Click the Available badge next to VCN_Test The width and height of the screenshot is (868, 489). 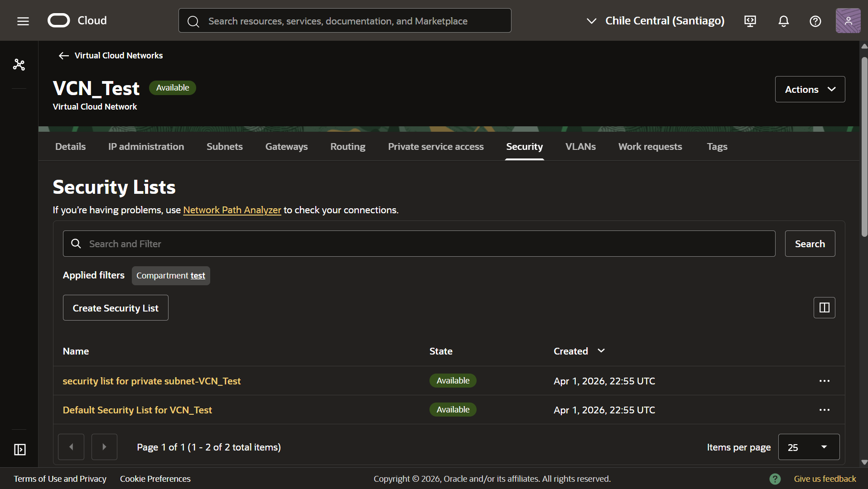pyautogui.click(x=173, y=88)
